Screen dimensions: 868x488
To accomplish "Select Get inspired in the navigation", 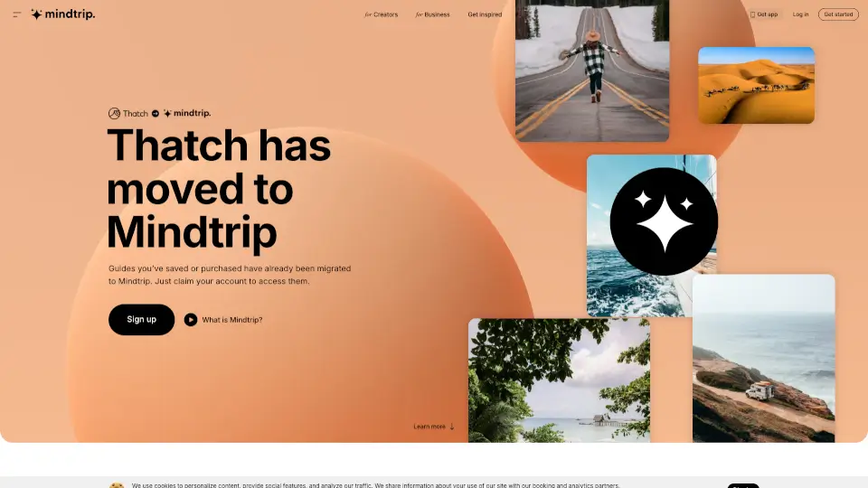I will (x=485, y=14).
